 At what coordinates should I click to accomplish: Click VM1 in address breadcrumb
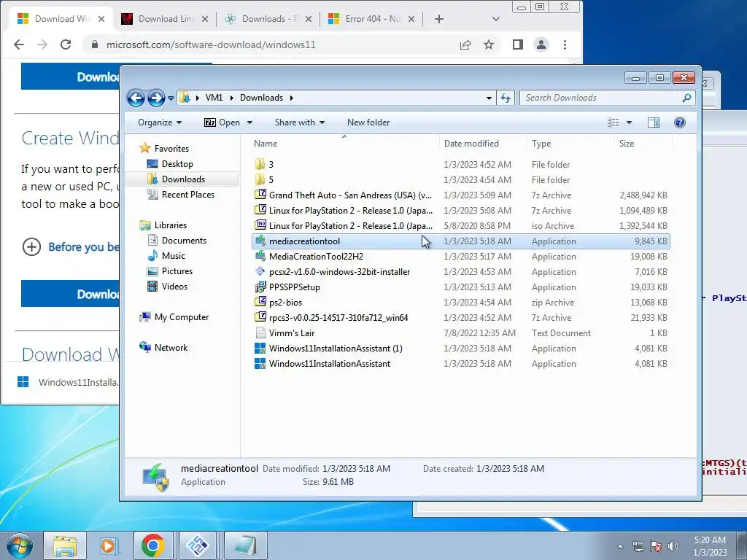pos(214,98)
